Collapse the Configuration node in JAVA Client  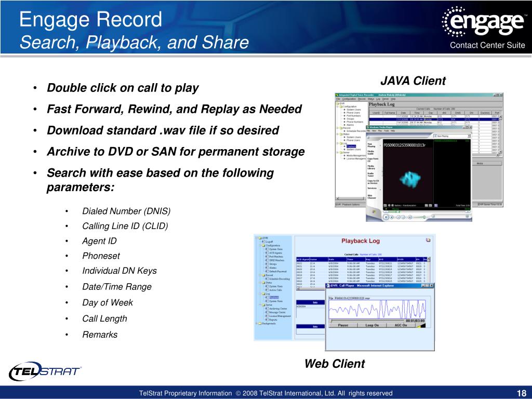coord(338,107)
